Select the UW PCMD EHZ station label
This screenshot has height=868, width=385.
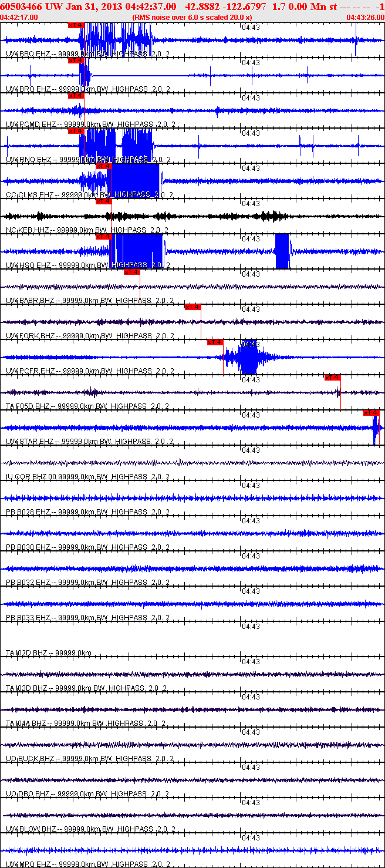point(90,125)
